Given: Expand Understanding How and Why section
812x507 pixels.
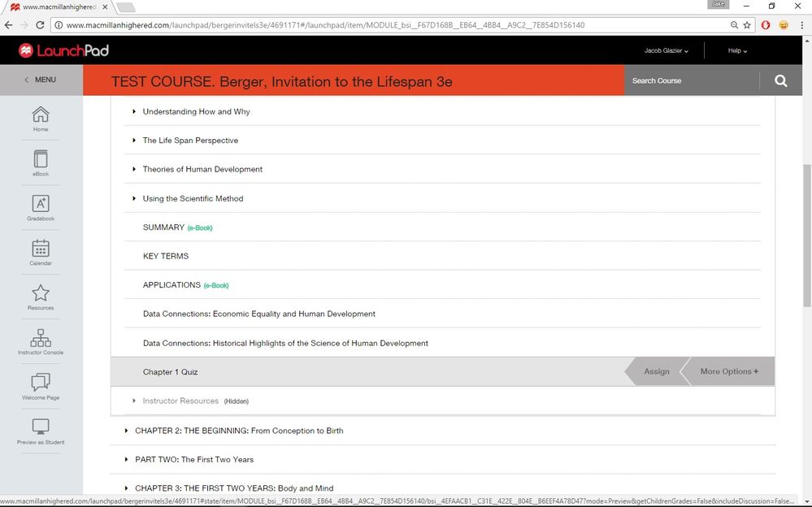Looking at the screenshot, I should [x=196, y=111].
